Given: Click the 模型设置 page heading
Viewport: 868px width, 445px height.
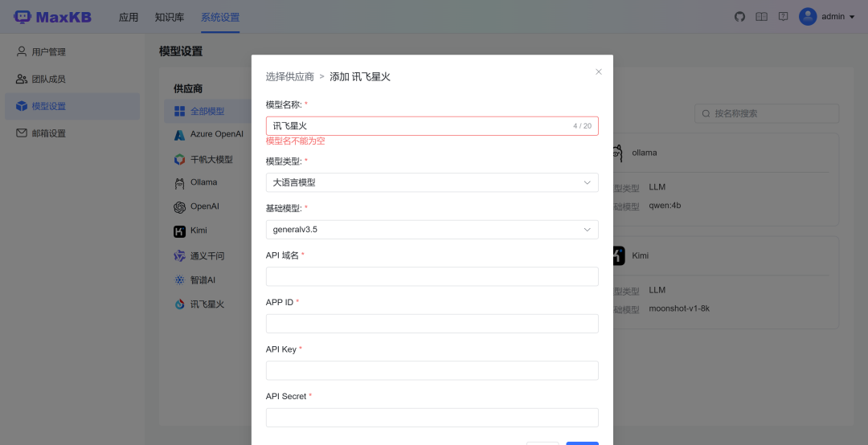Looking at the screenshot, I should tap(181, 51).
